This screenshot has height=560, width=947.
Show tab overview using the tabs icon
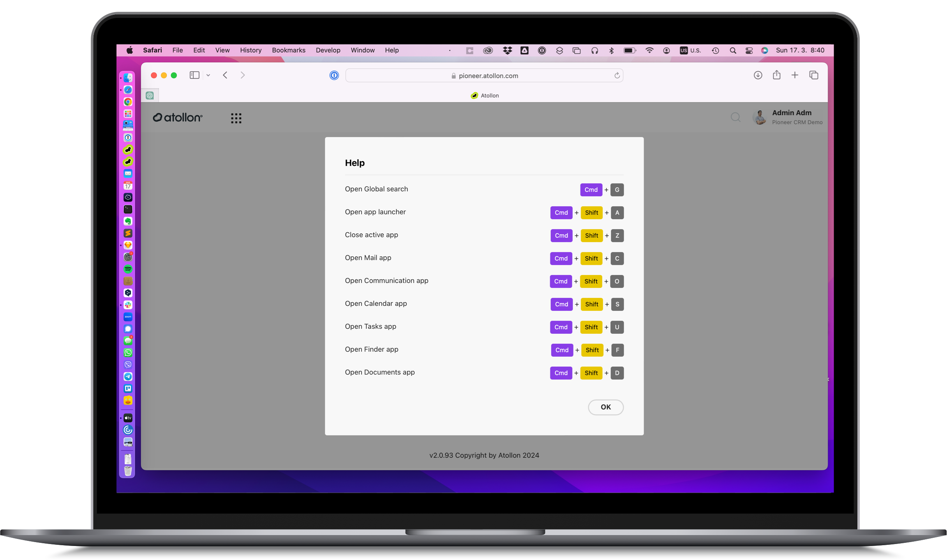pyautogui.click(x=814, y=75)
